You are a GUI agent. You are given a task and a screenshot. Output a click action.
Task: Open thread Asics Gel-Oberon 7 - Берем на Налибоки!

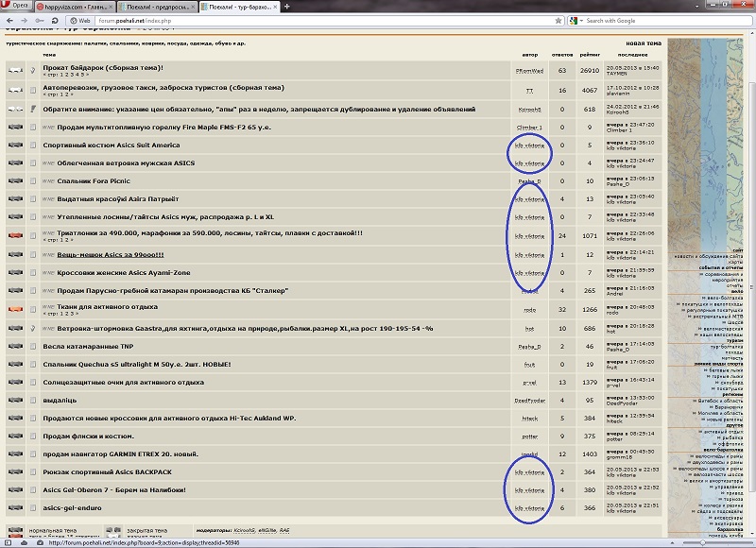(x=114, y=489)
